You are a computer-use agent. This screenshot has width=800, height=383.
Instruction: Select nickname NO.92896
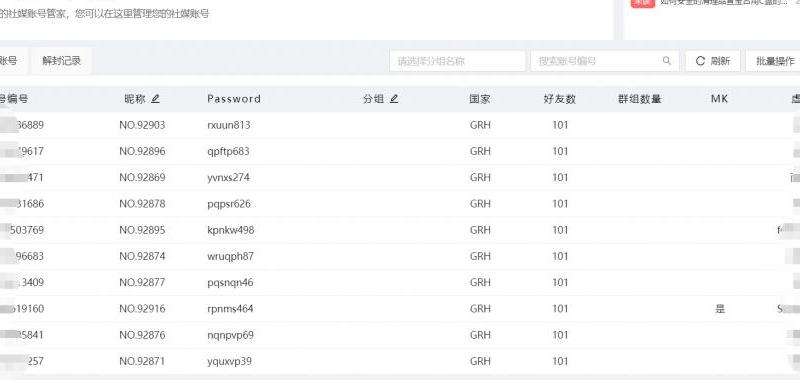click(x=142, y=151)
